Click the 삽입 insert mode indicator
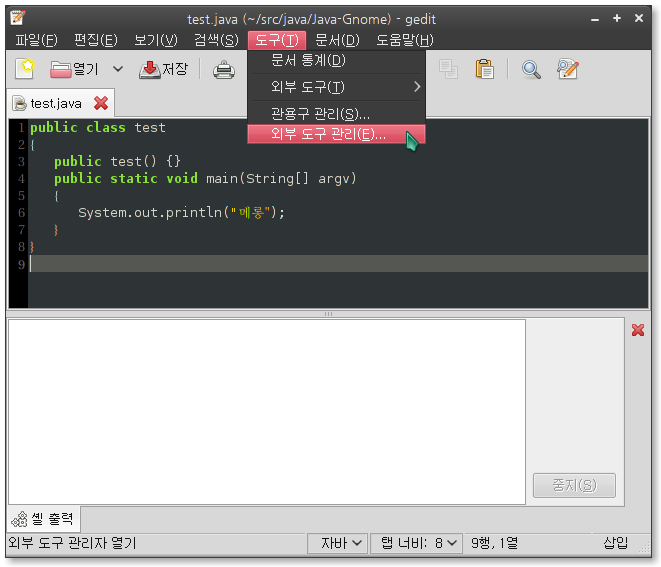The width and height of the screenshot is (661, 567). click(615, 543)
